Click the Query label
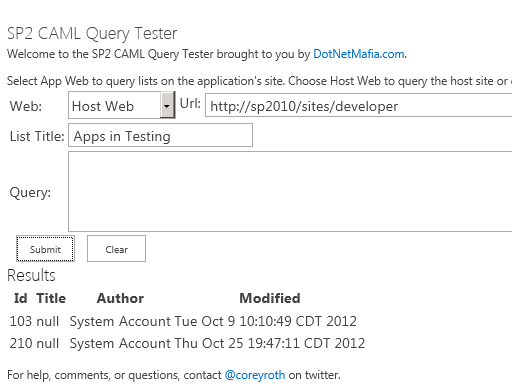512x384 pixels. tap(30, 193)
